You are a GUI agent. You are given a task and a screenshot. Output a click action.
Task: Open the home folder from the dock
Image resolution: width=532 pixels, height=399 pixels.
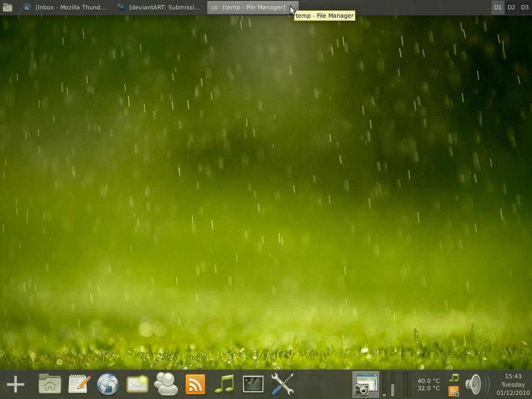tap(49, 384)
